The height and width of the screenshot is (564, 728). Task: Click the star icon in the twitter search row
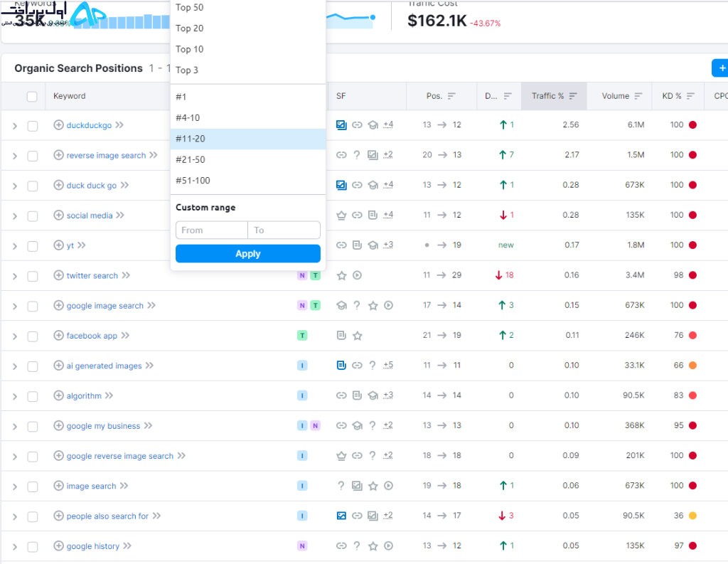coord(342,275)
